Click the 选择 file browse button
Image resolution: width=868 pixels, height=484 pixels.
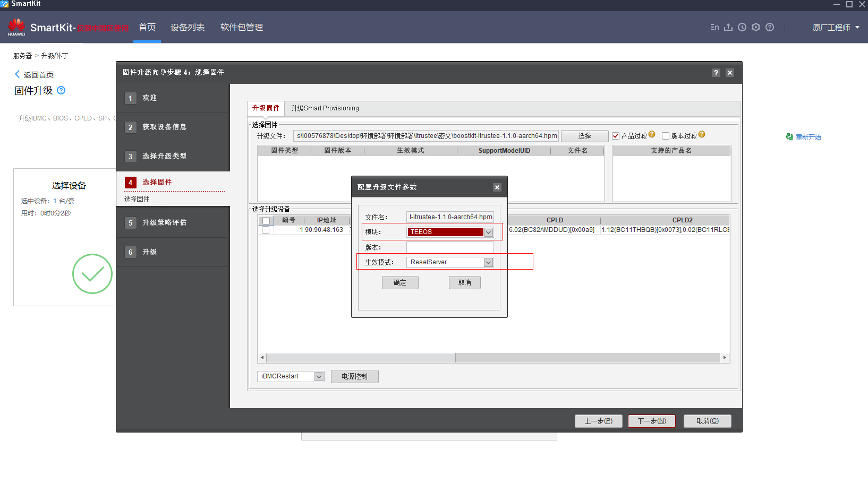point(585,136)
